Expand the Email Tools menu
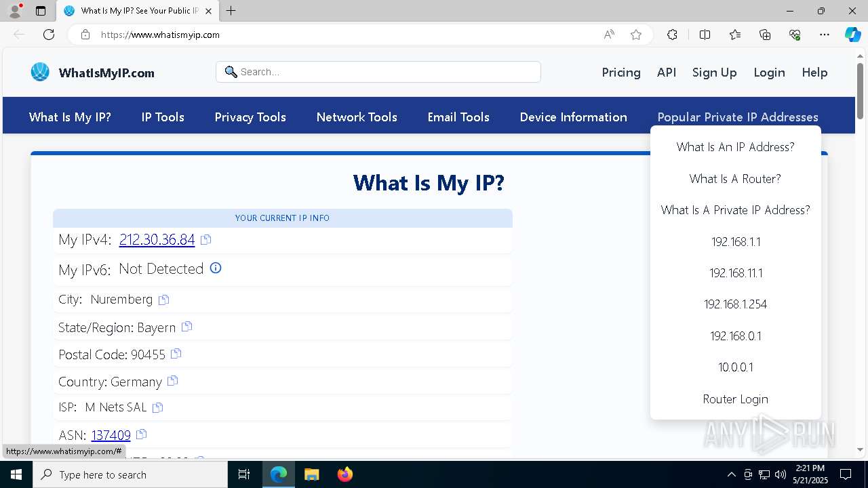This screenshot has width=868, height=488. pyautogui.click(x=458, y=117)
